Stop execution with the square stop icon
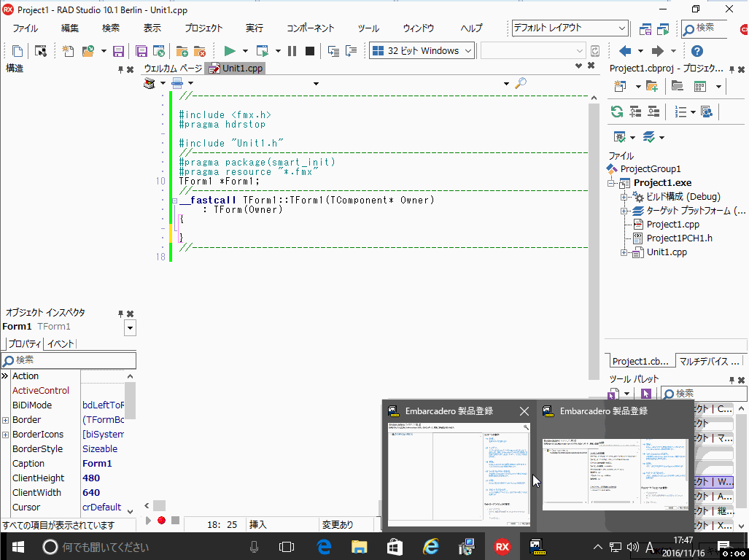 [x=309, y=50]
